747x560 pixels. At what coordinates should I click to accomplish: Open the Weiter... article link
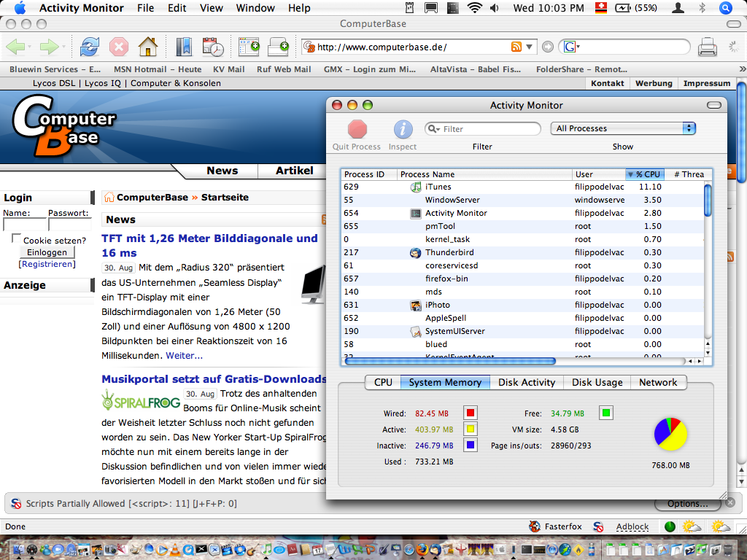click(x=184, y=356)
